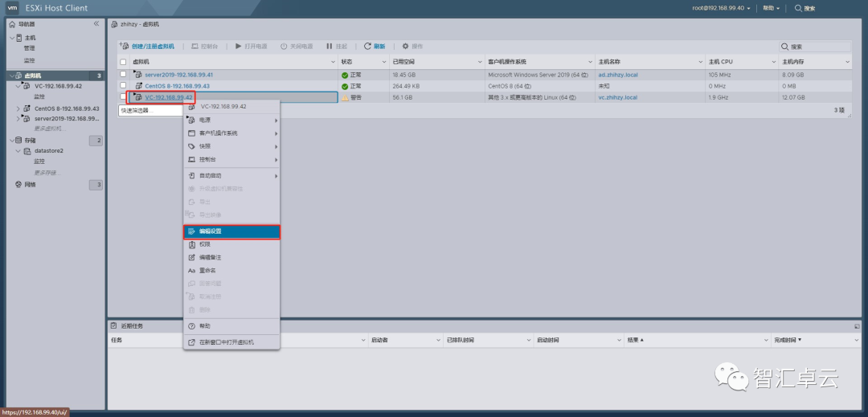Open the 客户机操作系统 column dropdown arrow
This screenshot has width=868, height=417.
click(x=591, y=62)
